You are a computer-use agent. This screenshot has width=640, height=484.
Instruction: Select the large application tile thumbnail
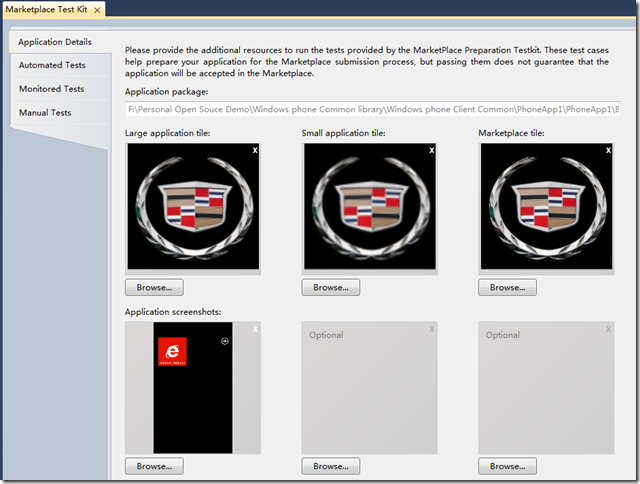[x=193, y=206]
